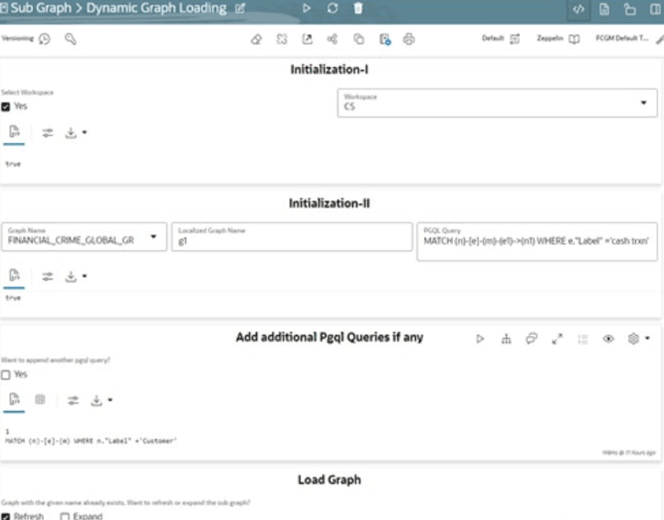664x520 pixels.
Task: Open download options in the Pgql Queries paragraph
Action: coord(102,400)
